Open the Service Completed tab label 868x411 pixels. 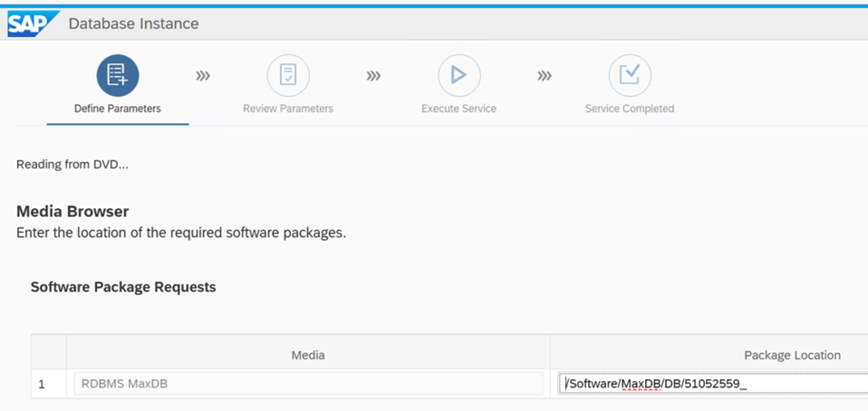click(x=630, y=109)
